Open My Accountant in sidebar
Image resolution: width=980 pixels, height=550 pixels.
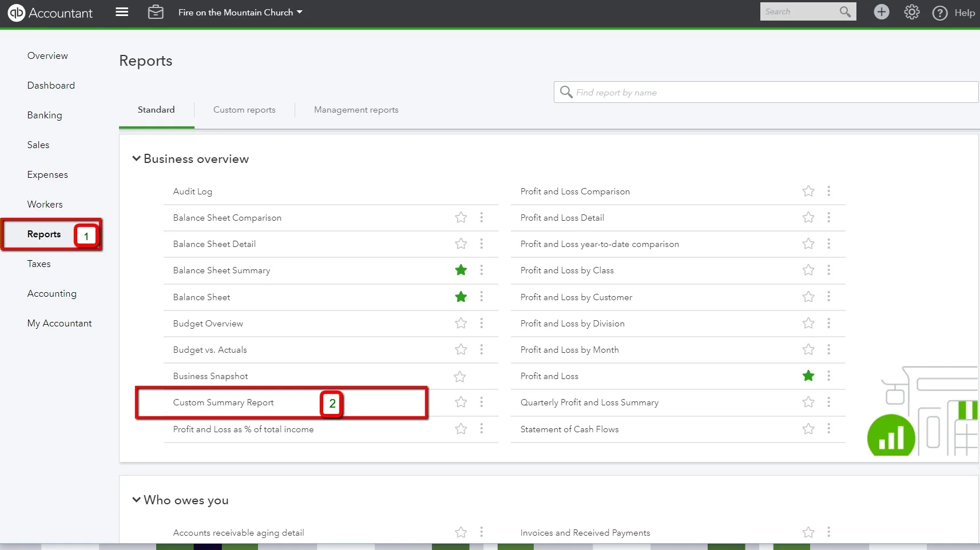pos(59,323)
